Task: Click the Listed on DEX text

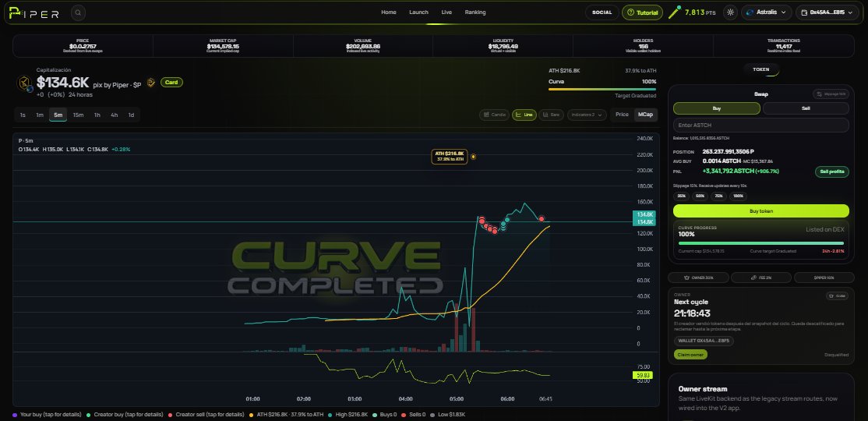Action: tap(825, 228)
